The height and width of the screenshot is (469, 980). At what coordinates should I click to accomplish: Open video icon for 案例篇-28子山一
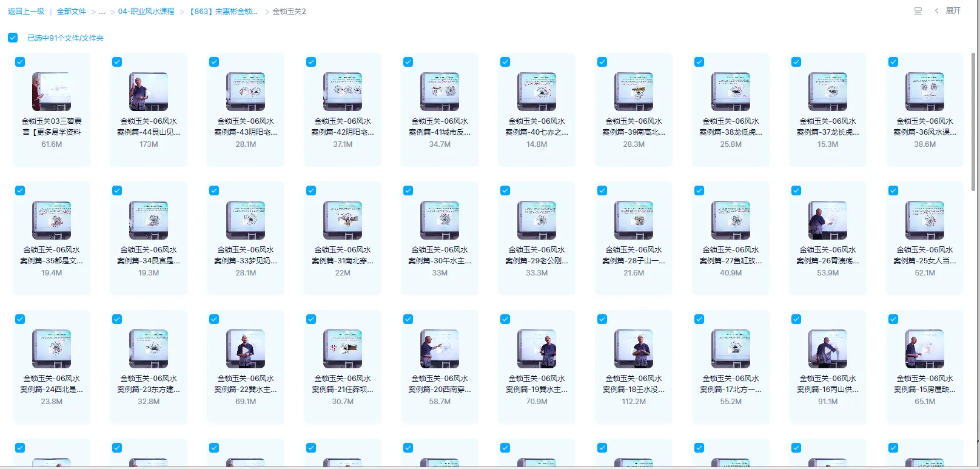pyautogui.click(x=634, y=220)
